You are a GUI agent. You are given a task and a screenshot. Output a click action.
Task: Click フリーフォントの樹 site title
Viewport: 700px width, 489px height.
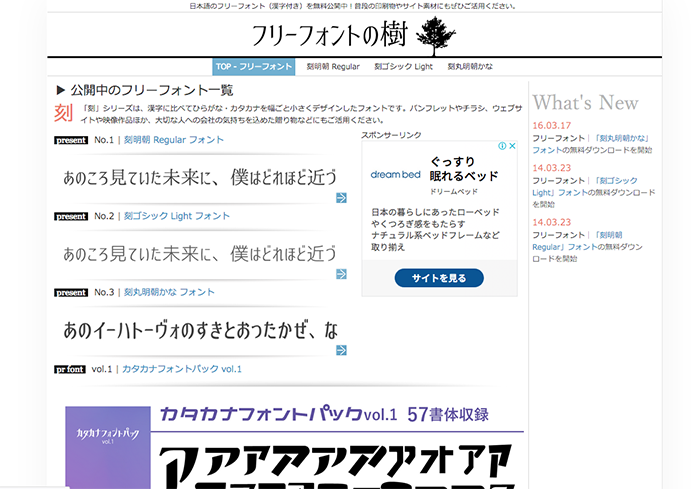click(329, 35)
